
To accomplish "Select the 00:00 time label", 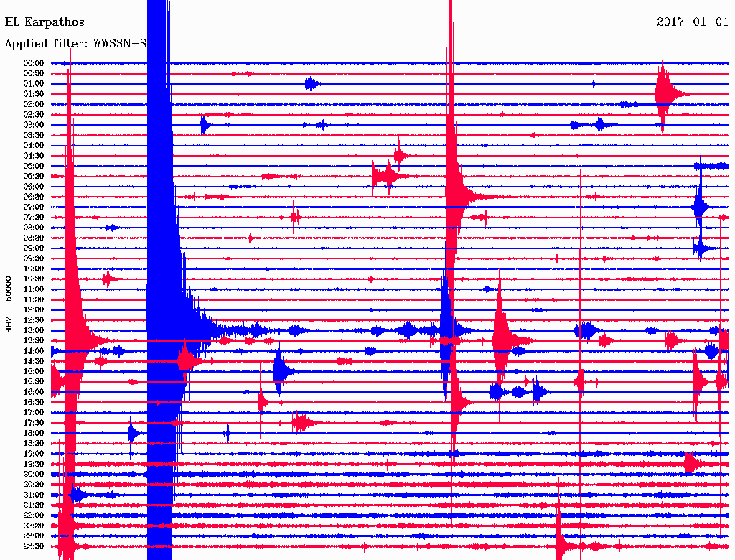I will (34, 63).
